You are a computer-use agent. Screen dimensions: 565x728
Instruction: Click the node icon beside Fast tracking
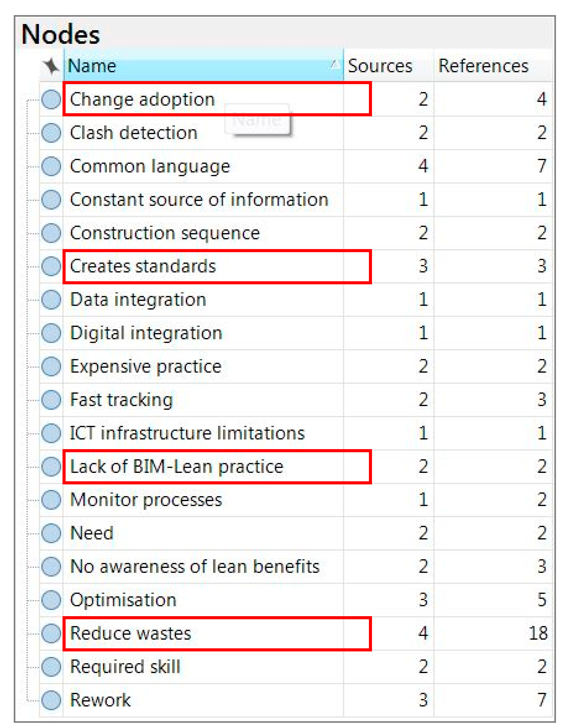51,400
